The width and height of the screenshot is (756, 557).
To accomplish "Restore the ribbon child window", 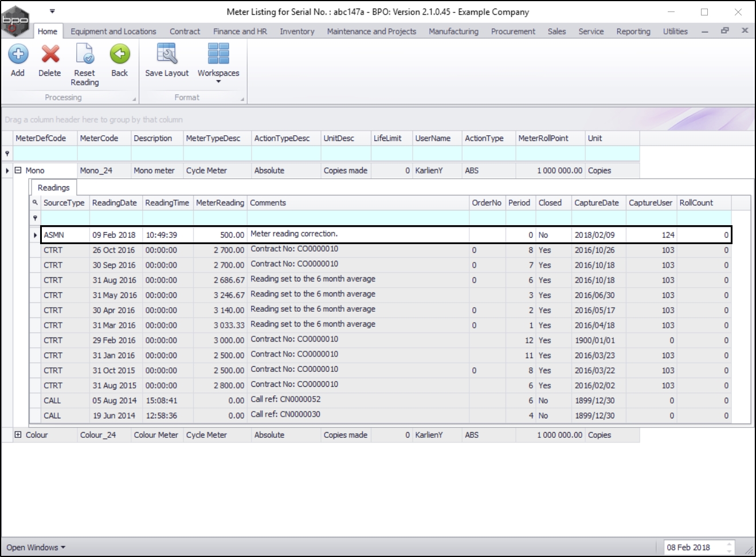I will coord(725,31).
